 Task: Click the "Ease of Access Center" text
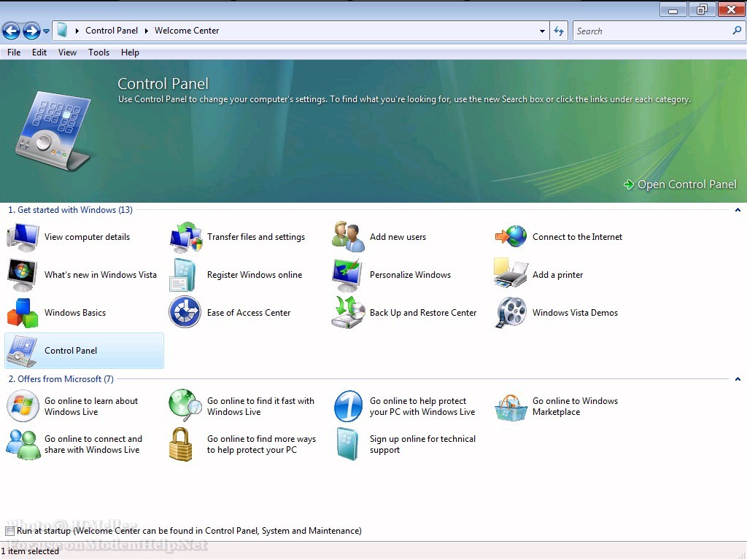(249, 313)
